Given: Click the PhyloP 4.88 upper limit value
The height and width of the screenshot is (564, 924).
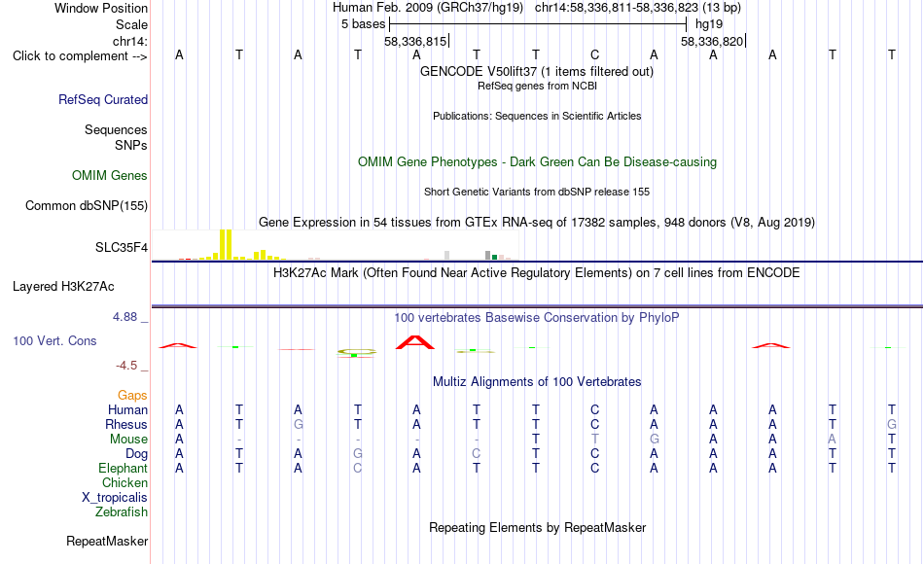Looking at the screenshot, I should tap(124, 317).
